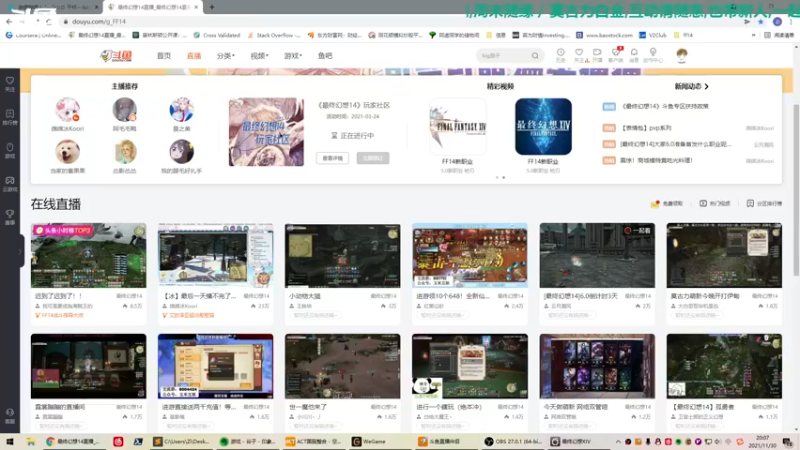800x450 pixels.
Task: Open the 最终幻想14 玩家社区 banner image
Action: tap(266, 132)
